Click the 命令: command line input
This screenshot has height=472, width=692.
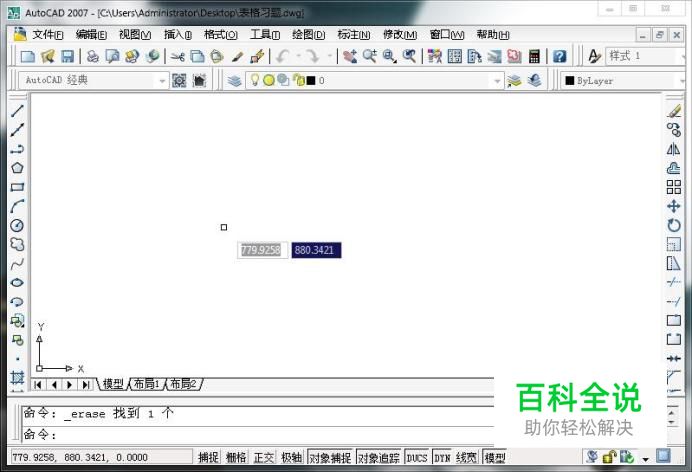[258, 435]
